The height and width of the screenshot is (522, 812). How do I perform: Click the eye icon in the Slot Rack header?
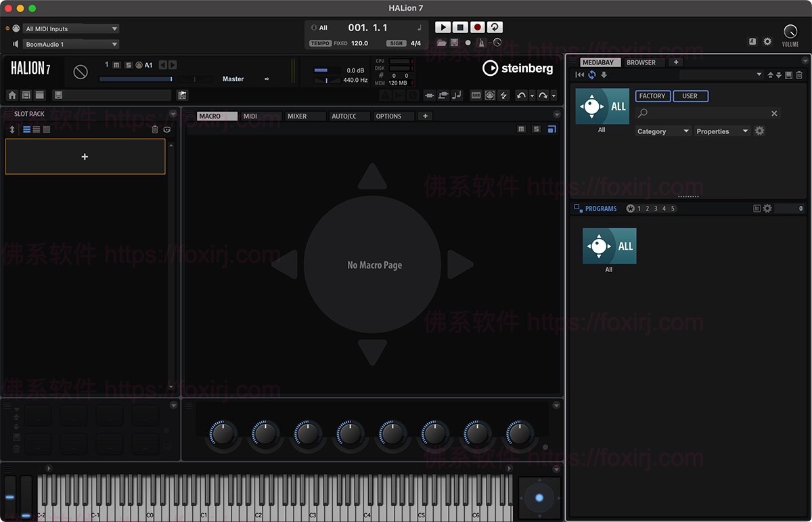click(x=166, y=129)
